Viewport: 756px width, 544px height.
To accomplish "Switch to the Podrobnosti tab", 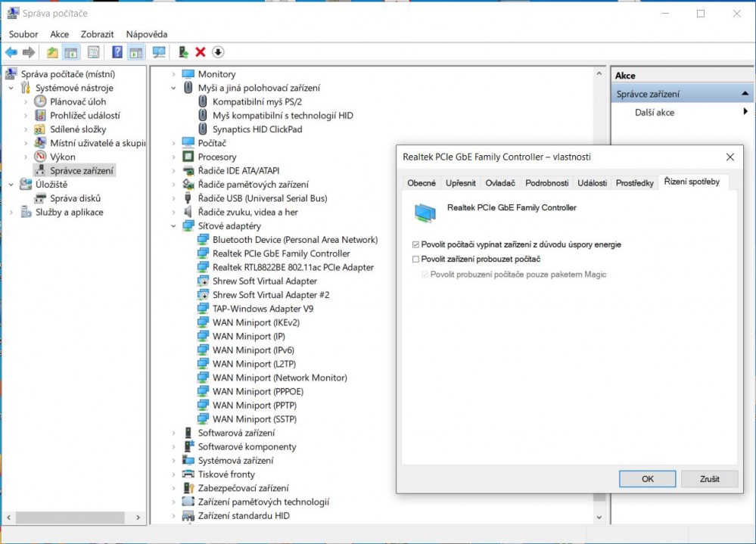I will pyautogui.click(x=546, y=183).
